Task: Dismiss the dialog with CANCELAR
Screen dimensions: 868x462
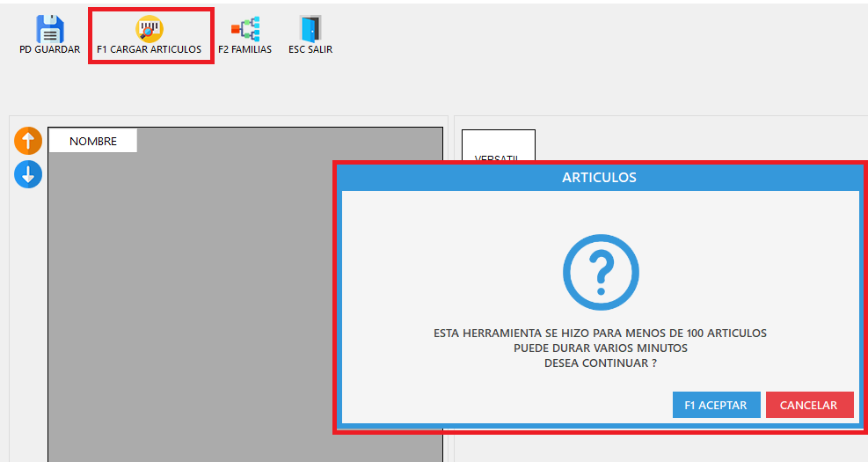Action: tap(808, 405)
